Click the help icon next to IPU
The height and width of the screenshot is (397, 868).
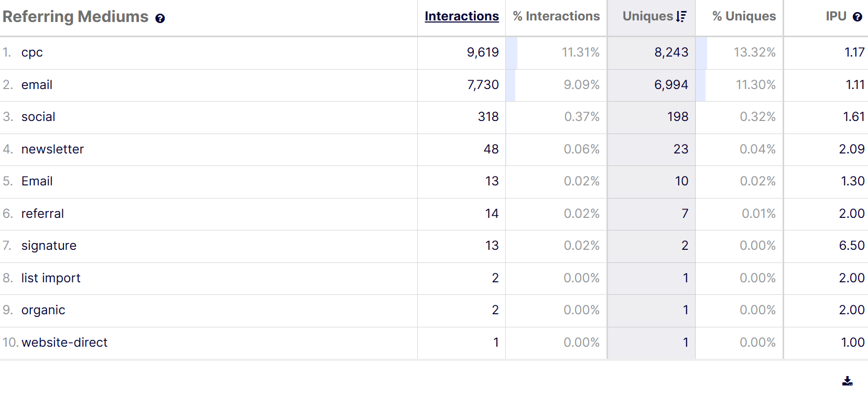tap(858, 17)
